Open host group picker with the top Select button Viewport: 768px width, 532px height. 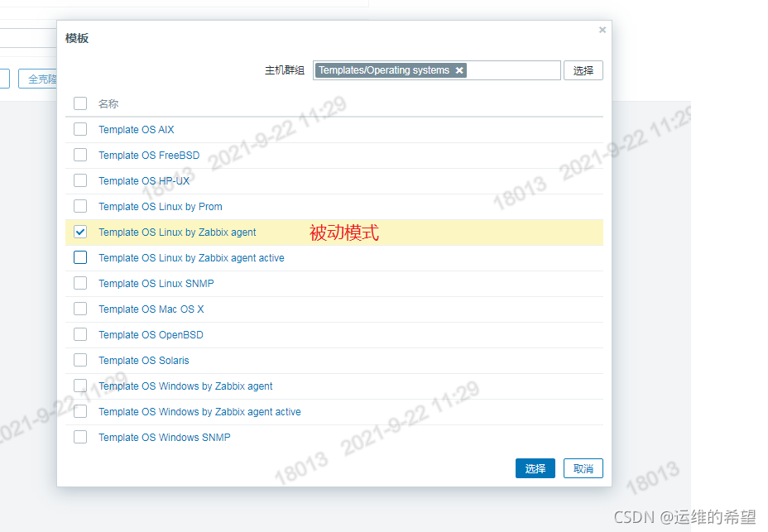(x=583, y=70)
